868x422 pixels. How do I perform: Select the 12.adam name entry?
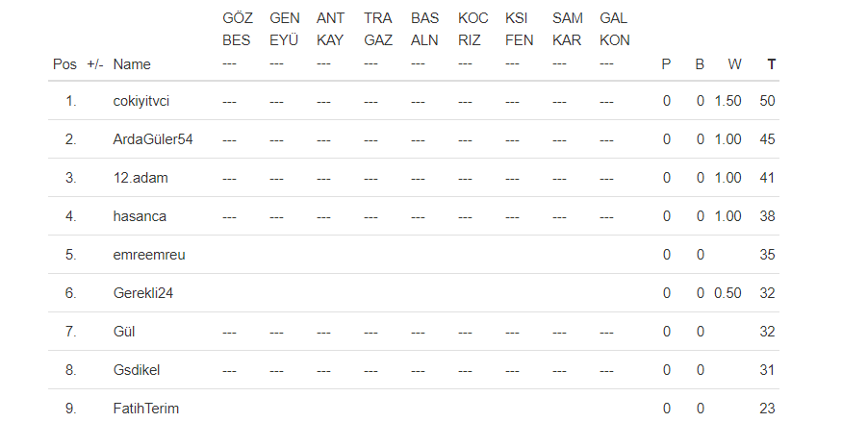(140, 178)
